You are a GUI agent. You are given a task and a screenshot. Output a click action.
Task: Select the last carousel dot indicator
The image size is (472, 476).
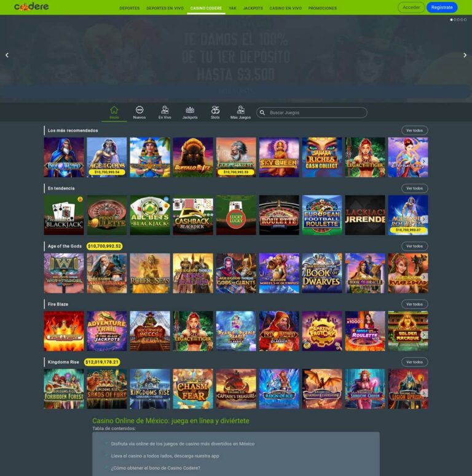click(465, 20)
